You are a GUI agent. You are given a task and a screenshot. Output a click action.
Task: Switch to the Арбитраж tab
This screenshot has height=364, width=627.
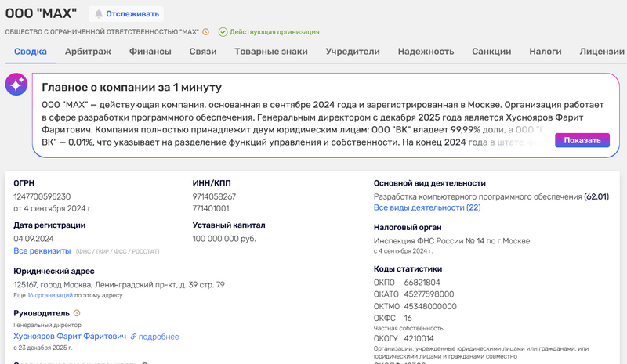[88, 52]
